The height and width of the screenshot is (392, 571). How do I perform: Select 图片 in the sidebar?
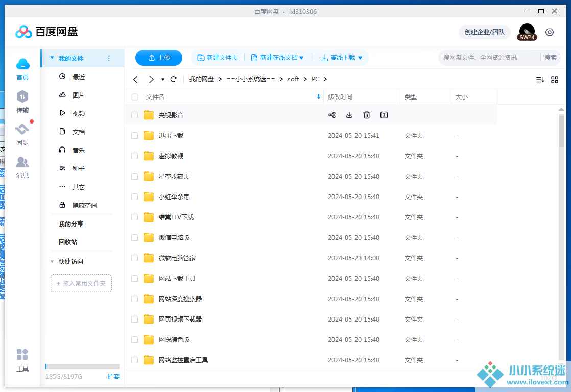(78, 95)
